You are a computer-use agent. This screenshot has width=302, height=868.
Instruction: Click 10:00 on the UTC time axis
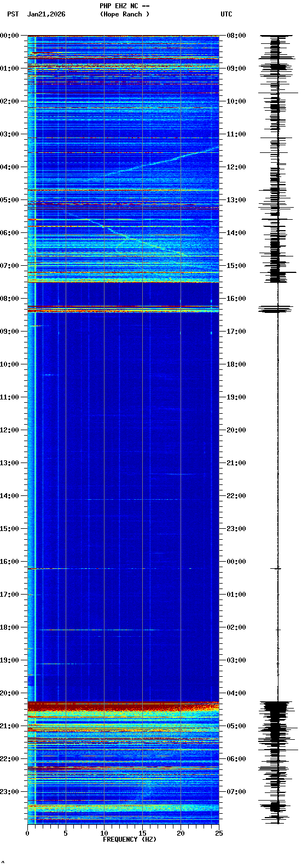pyautogui.click(x=236, y=101)
